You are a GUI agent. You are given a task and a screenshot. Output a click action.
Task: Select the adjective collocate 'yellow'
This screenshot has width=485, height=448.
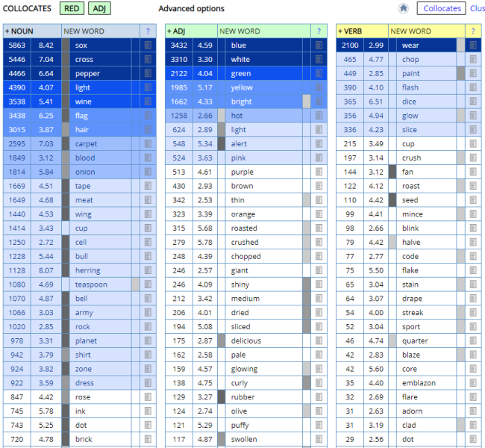click(242, 87)
